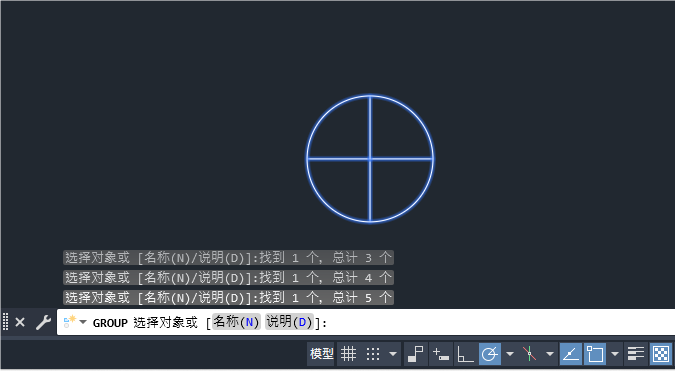Image resolution: width=675 pixels, height=371 pixels.
Task: Toggle snap mode dotted-grid icon
Action: 373,354
